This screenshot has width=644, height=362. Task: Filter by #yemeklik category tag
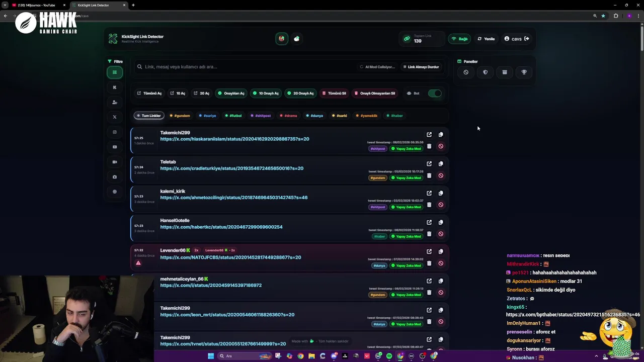367,116
